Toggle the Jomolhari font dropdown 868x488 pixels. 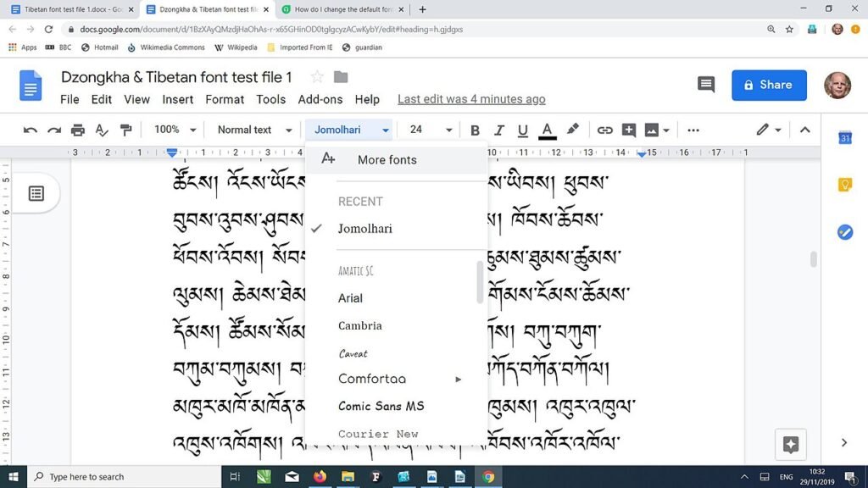[348, 130]
